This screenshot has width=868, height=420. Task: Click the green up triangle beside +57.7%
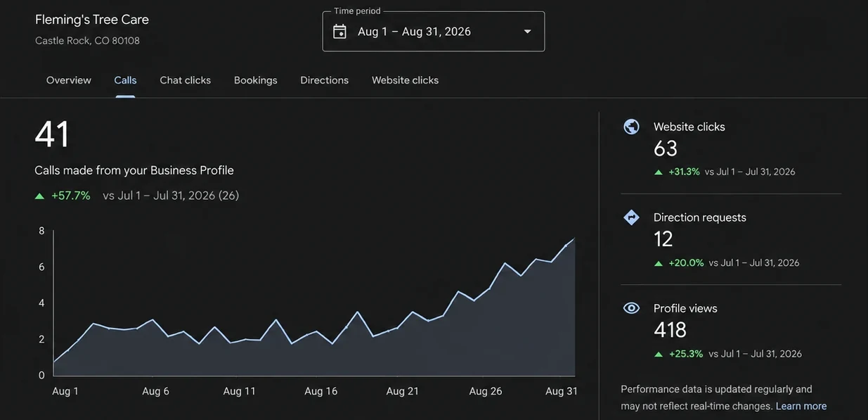(x=39, y=196)
